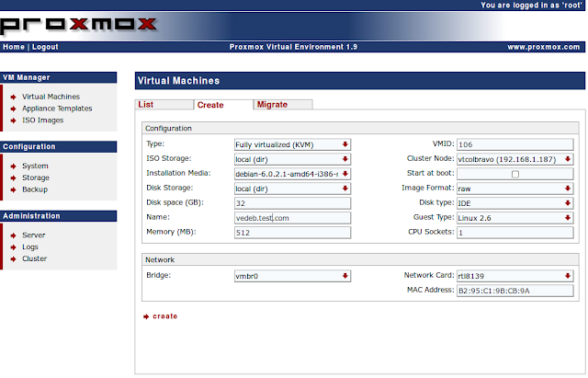Open the Network Card dropdown showing rtl8139
588x378 pixels.
click(515, 276)
